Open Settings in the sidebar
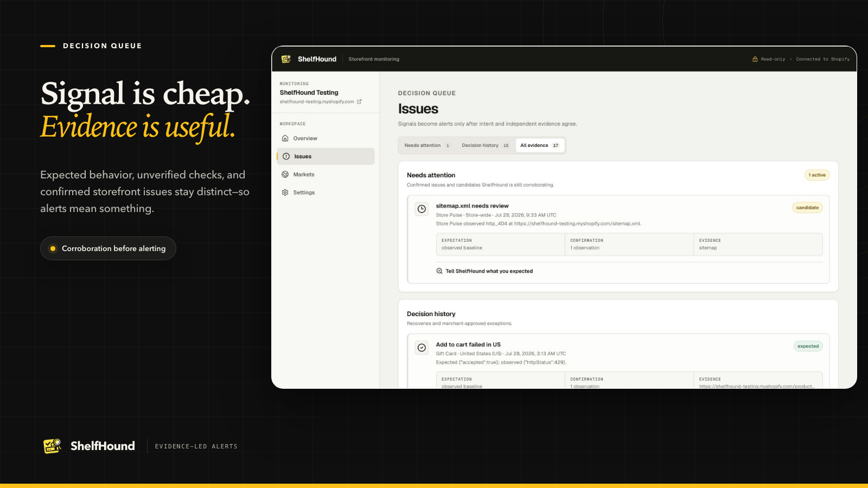This screenshot has height=488, width=868. click(x=325, y=192)
